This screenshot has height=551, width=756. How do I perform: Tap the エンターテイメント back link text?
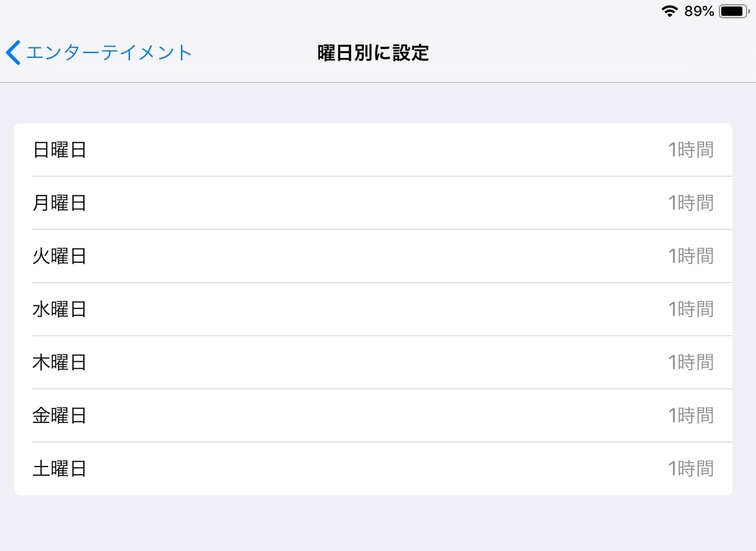[x=107, y=52]
